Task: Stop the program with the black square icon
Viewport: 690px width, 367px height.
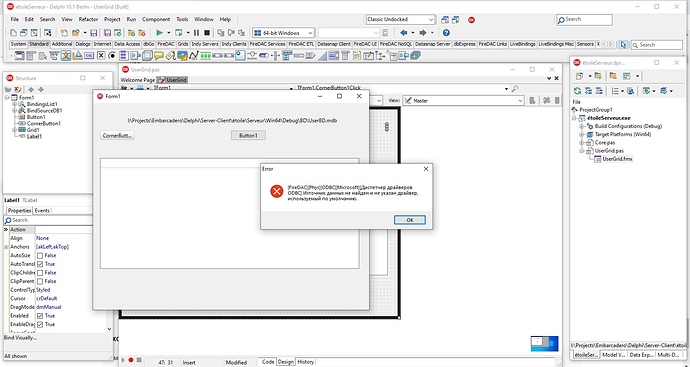Action: (206, 33)
